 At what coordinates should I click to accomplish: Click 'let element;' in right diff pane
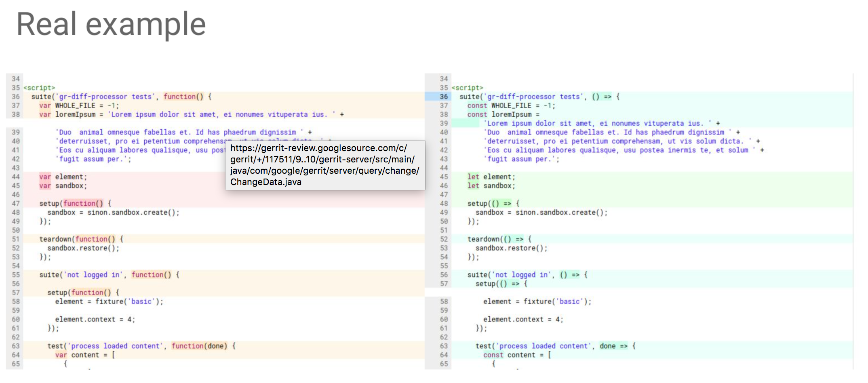pos(491,177)
